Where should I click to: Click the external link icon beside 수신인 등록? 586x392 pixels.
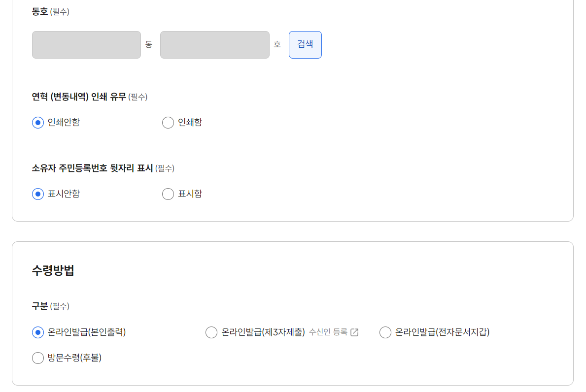[x=354, y=332]
